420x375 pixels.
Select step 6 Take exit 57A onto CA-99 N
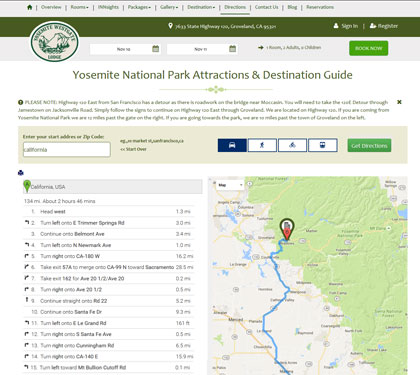[x=109, y=267]
